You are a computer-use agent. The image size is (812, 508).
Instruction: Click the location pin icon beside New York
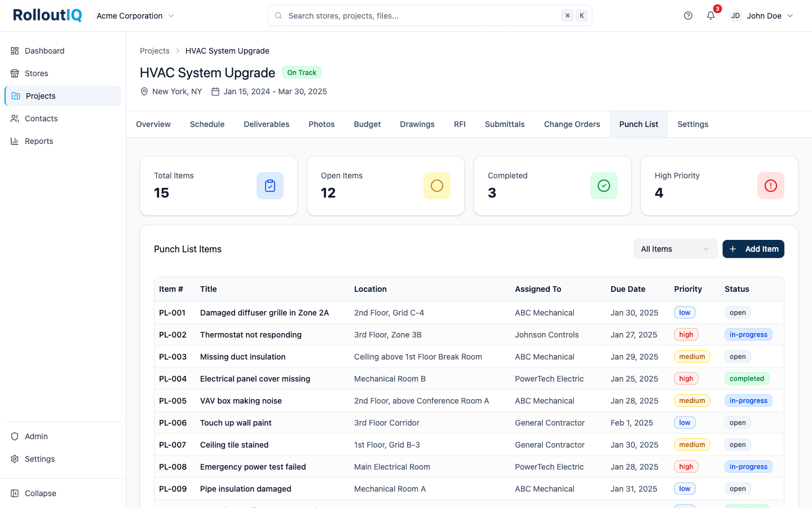144,91
